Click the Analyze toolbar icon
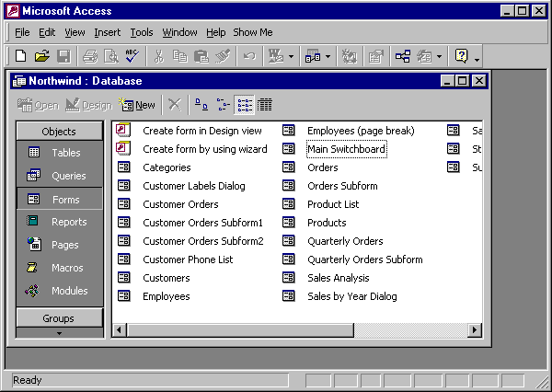The image size is (552, 392). tap(313, 56)
